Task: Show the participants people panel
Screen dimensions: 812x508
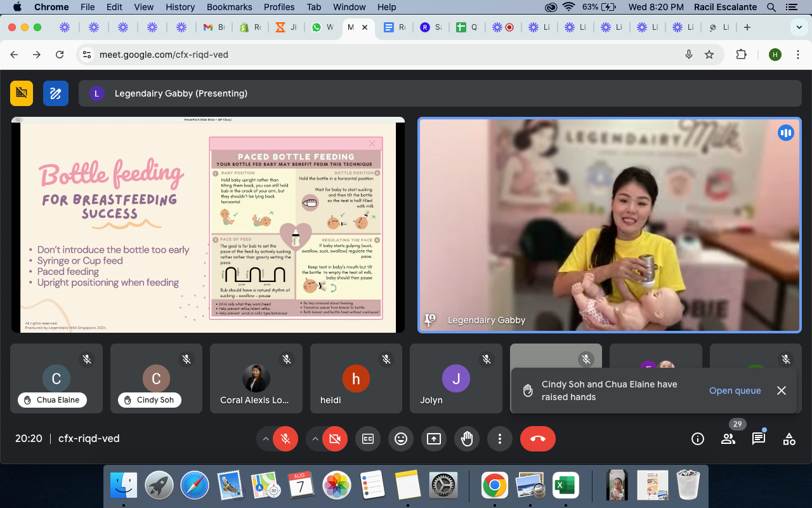Action: pyautogui.click(x=728, y=439)
